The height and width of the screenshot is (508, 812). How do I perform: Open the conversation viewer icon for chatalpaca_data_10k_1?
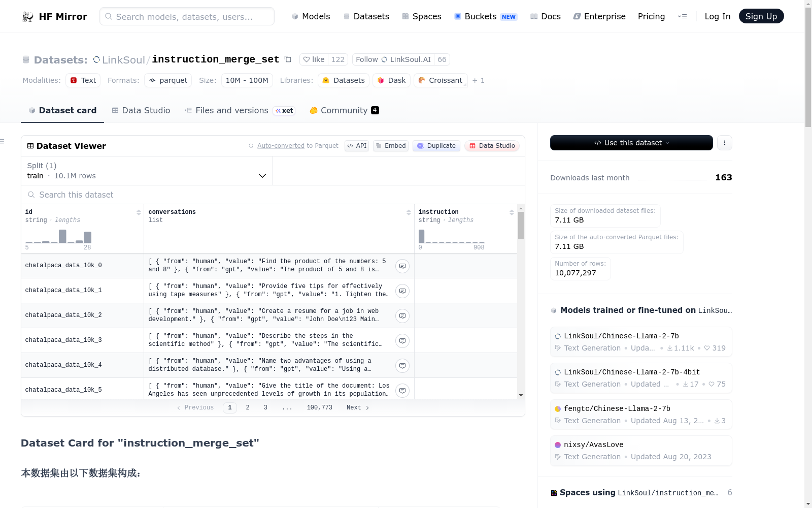click(402, 291)
